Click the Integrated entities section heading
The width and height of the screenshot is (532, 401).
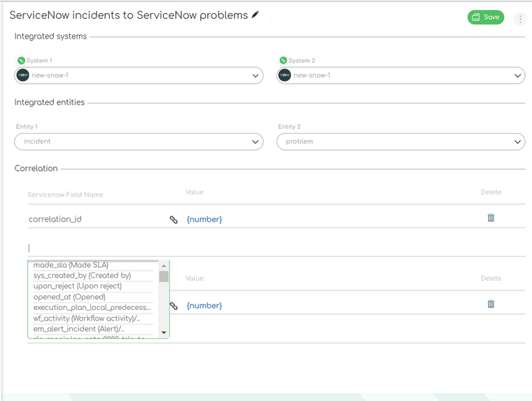click(50, 102)
